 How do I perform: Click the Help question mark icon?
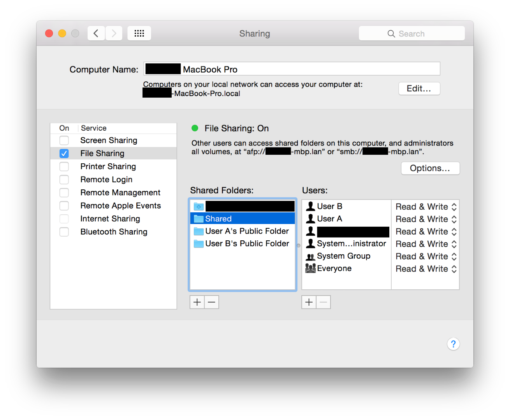coord(453,344)
